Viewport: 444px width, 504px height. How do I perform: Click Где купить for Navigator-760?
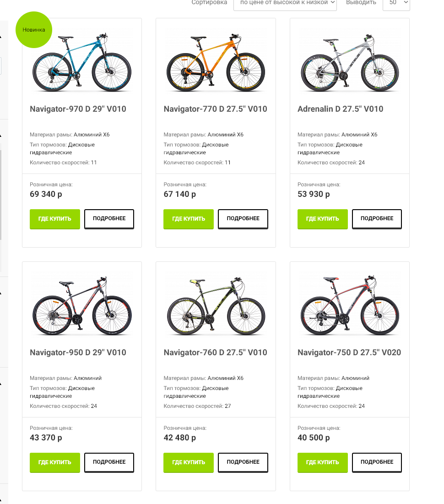(189, 462)
